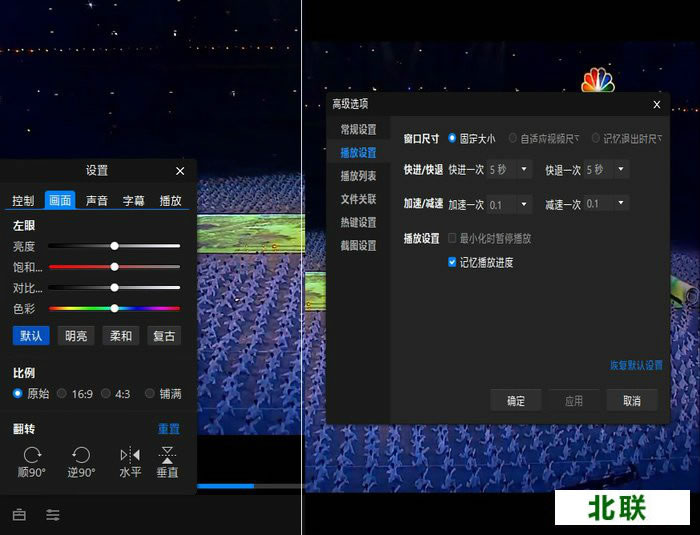The width and height of the screenshot is (700, 535).
Task: Switch to the 声音 tab
Action: 97,200
